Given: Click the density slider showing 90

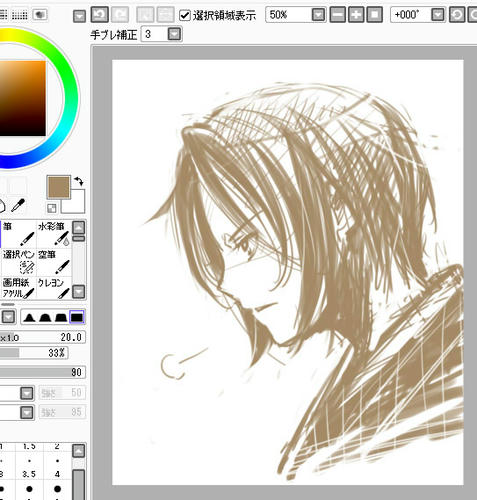Looking at the screenshot, I should tap(42, 372).
